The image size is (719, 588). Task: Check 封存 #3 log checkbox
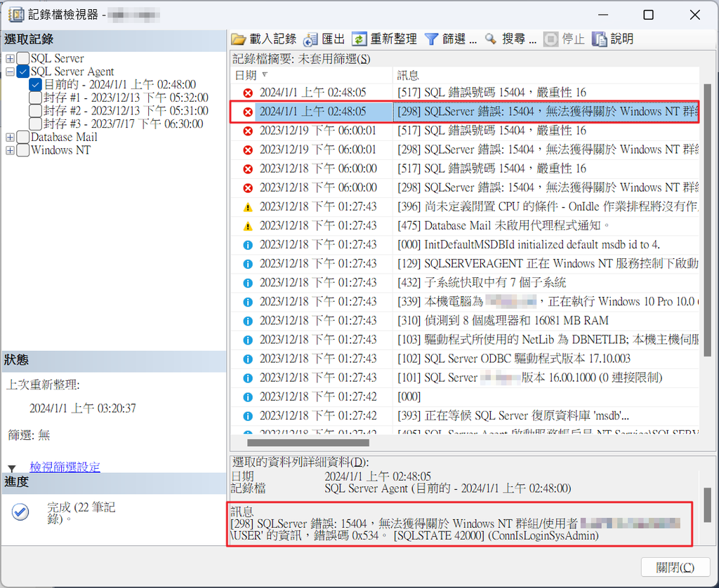tap(36, 123)
